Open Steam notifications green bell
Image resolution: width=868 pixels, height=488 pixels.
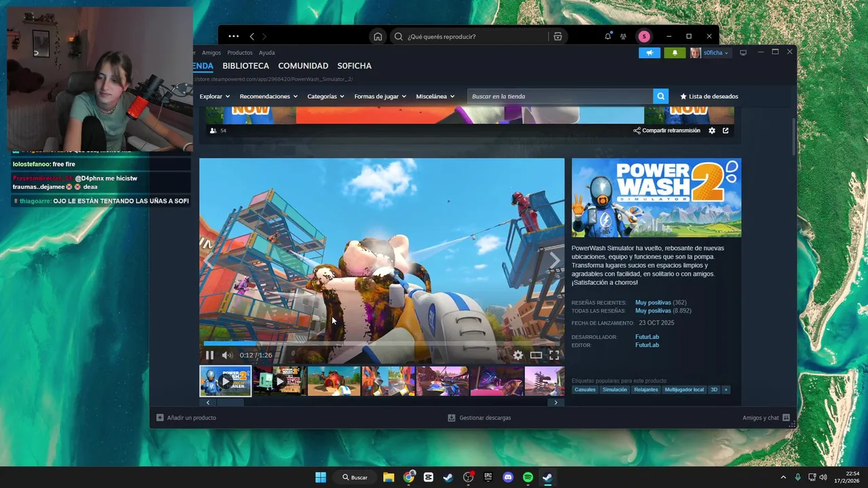point(675,53)
